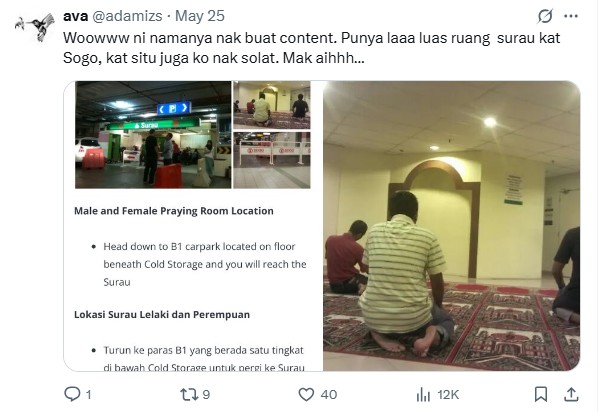Click the tweet text starting with Woowww

pyautogui.click(x=311, y=48)
